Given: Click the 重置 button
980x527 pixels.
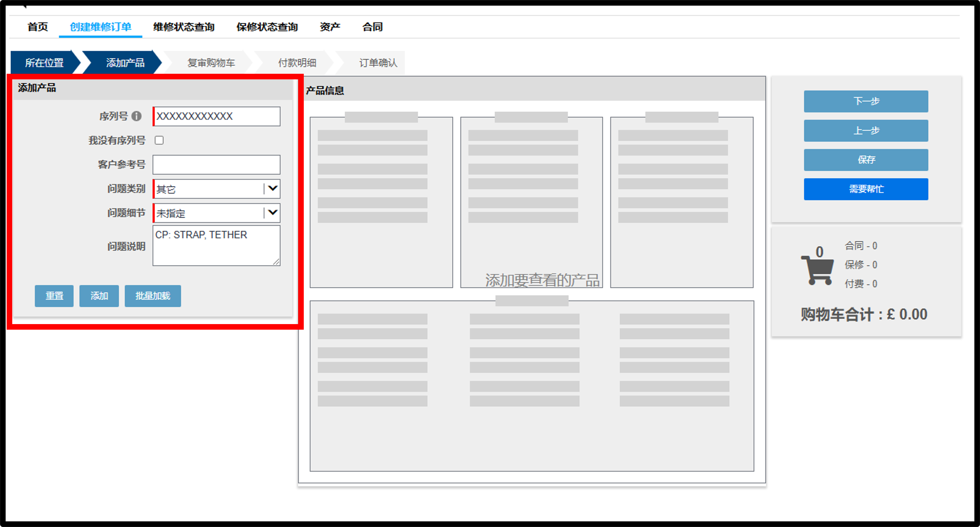Looking at the screenshot, I should point(54,296).
